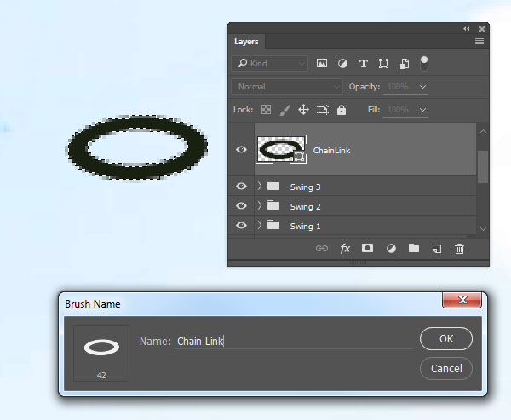Click the Fill 100% value field
The width and height of the screenshot is (511, 420).
pyautogui.click(x=399, y=110)
